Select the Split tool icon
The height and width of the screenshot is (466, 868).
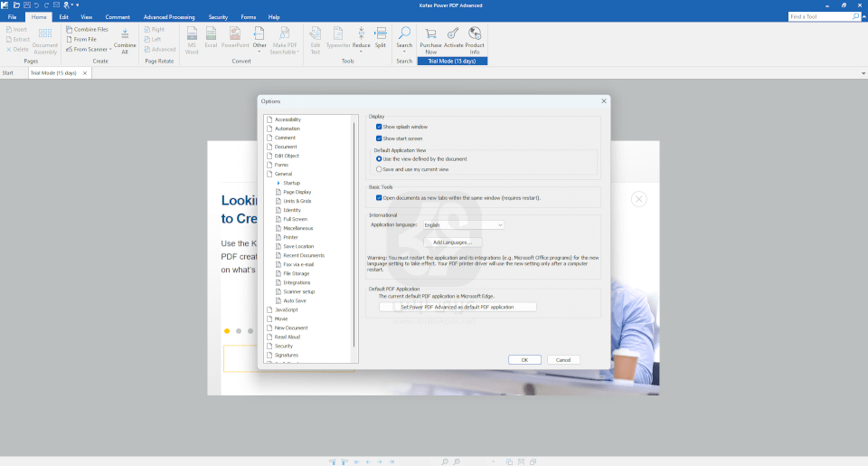coord(381,33)
